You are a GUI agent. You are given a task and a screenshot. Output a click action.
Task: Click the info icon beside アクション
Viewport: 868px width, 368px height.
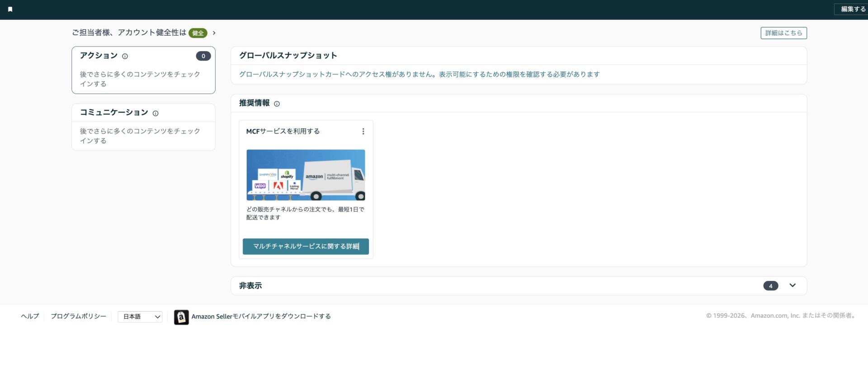coord(125,56)
